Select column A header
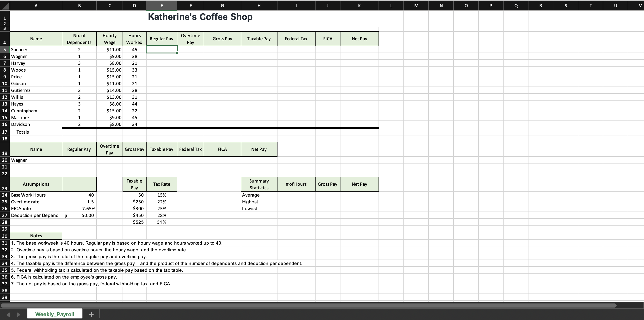Image resolution: width=644 pixels, height=320 pixels. (x=36, y=5)
